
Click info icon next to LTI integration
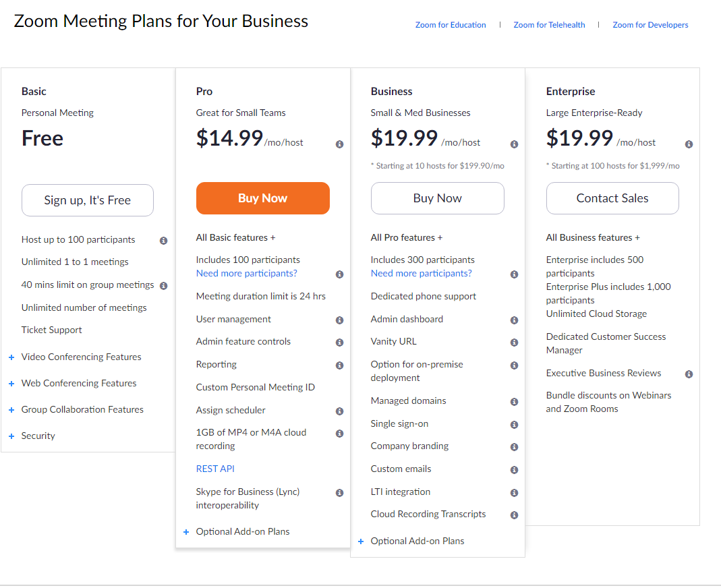click(x=514, y=493)
